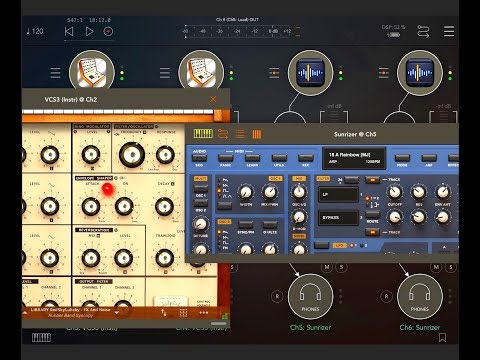Click the Ch5 PHONES output node
480x360 pixels.
(310, 297)
